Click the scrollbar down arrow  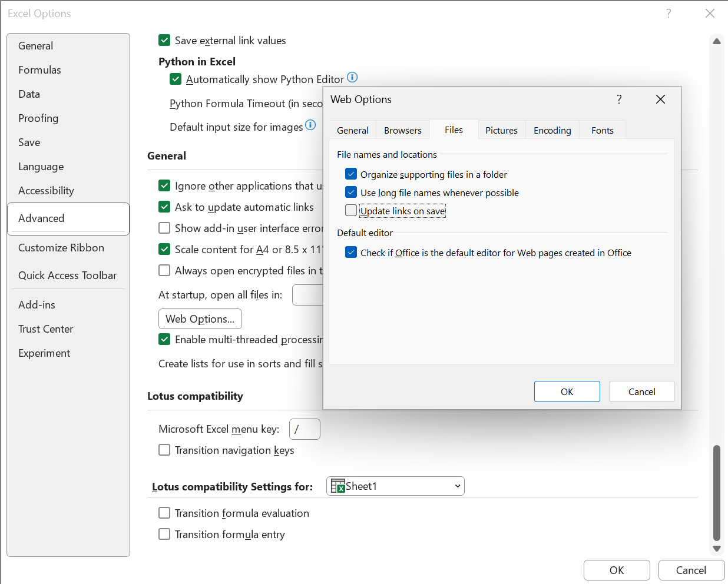717,548
